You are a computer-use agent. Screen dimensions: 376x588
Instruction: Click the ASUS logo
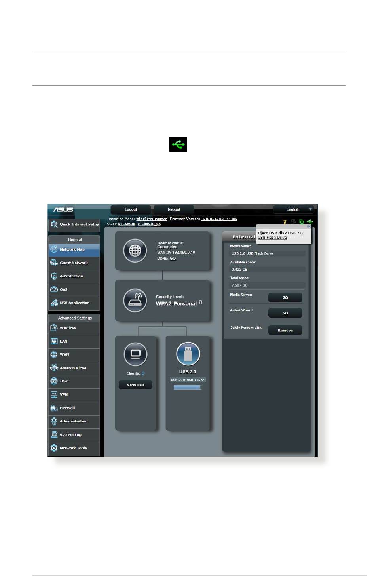63,209
